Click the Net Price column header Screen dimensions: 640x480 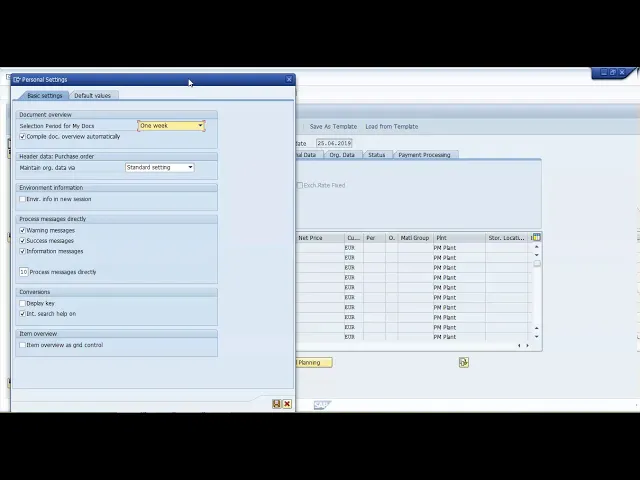[320, 238]
